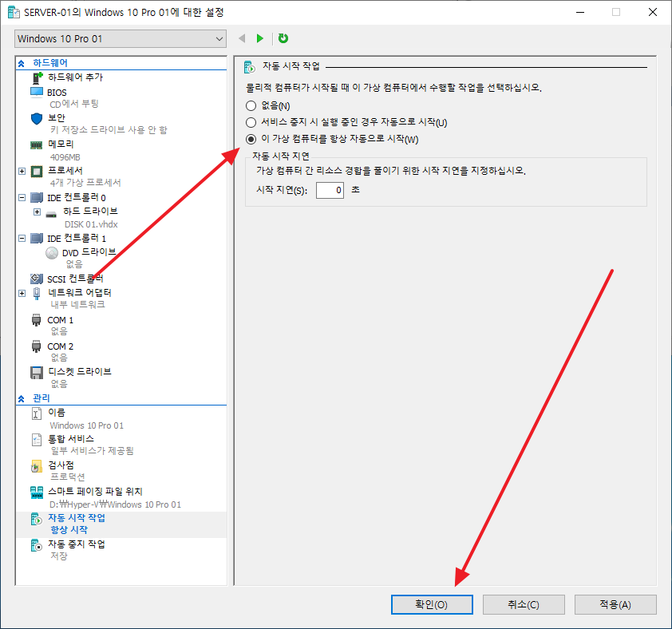Close the settings window
The width and height of the screenshot is (672, 629).
[x=652, y=13]
